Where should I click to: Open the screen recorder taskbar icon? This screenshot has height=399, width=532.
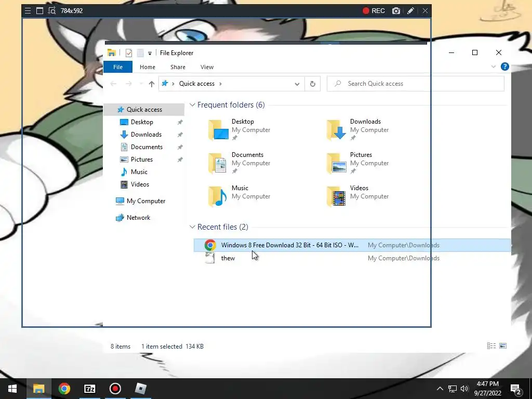(x=115, y=389)
